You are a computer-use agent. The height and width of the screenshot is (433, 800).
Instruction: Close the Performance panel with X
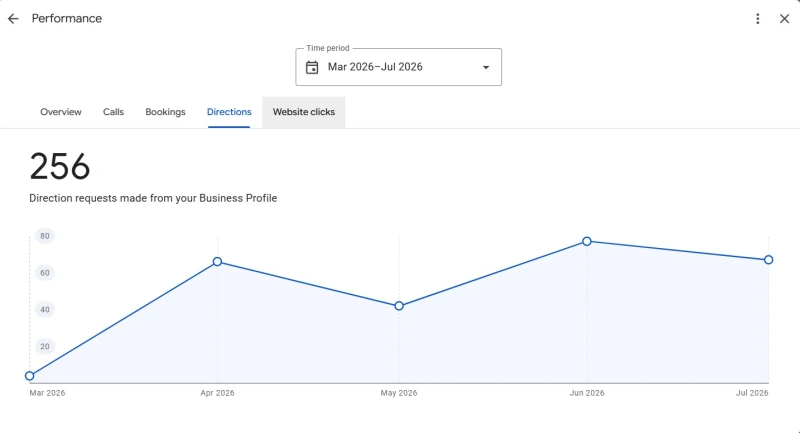(x=784, y=19)
